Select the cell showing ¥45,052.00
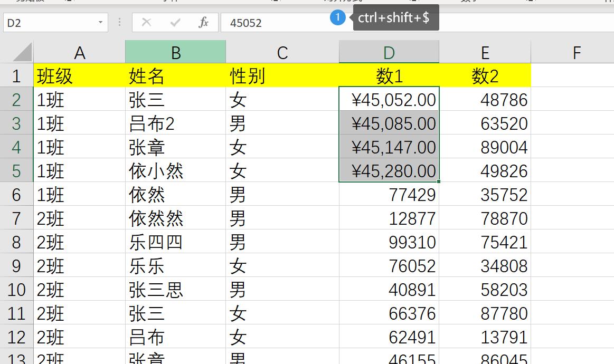This screenshot has width=614, height=364. coord(389,99)
